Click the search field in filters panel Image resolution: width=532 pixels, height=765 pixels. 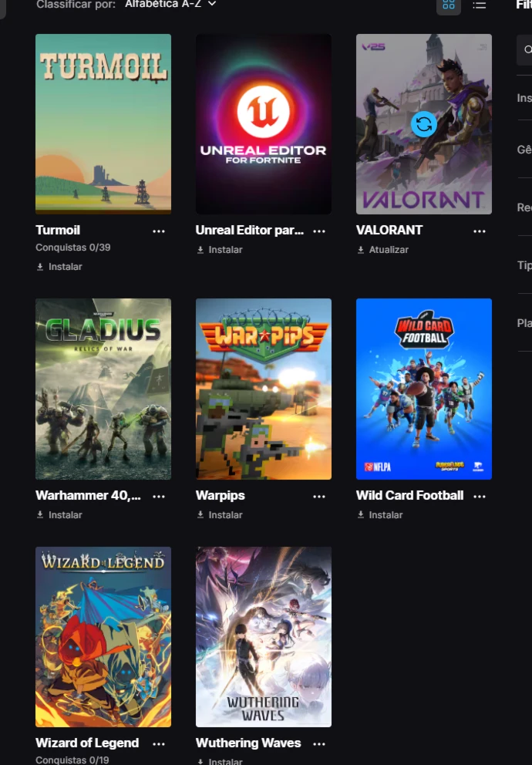tap(524, 50)
